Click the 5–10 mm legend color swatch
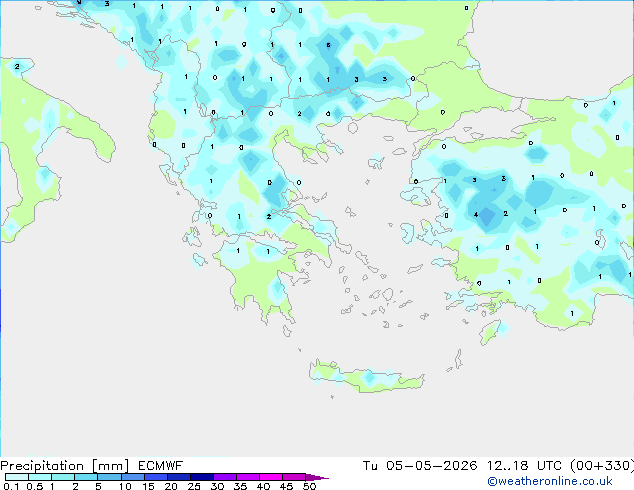 [x=110, y=477]
